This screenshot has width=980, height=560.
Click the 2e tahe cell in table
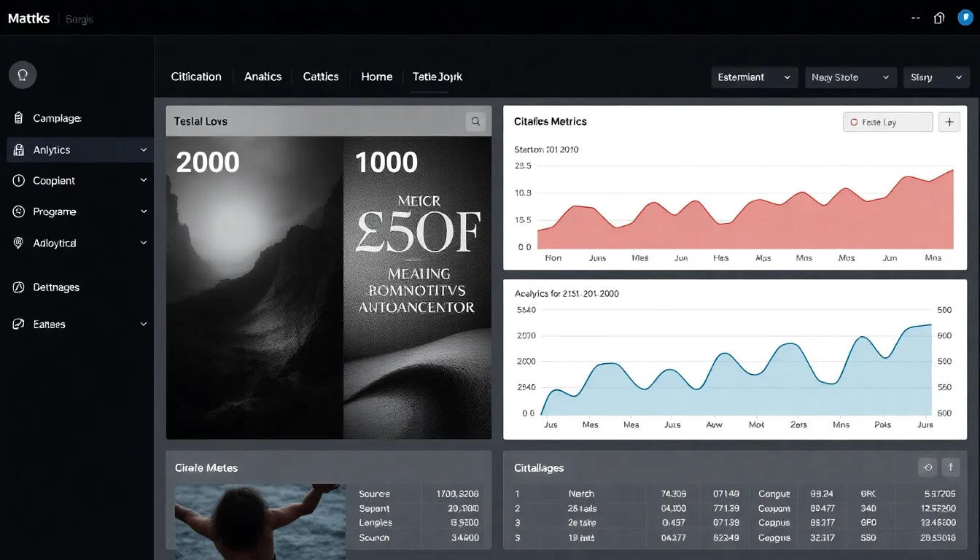[582, 523]
